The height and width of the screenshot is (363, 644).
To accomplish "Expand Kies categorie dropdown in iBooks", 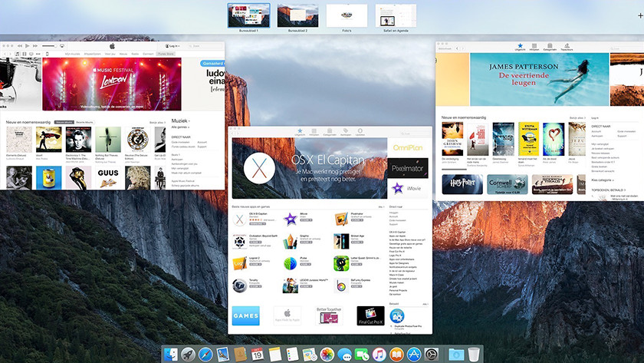I will point(603,180).
